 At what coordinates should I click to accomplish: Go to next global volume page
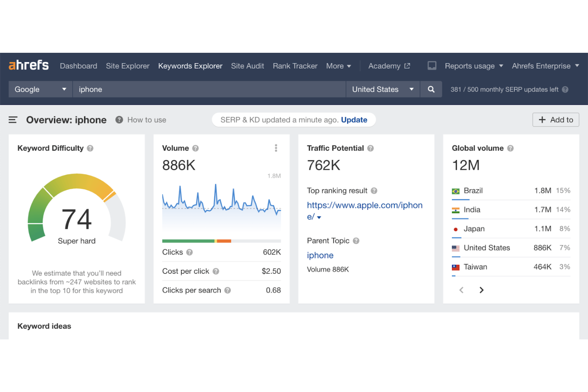click(482, 290)
